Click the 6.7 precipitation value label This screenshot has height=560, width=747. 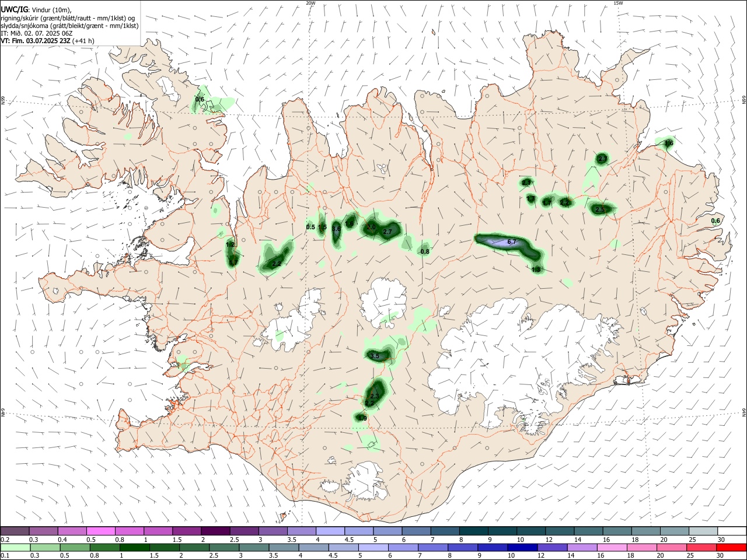click(512, 242)
